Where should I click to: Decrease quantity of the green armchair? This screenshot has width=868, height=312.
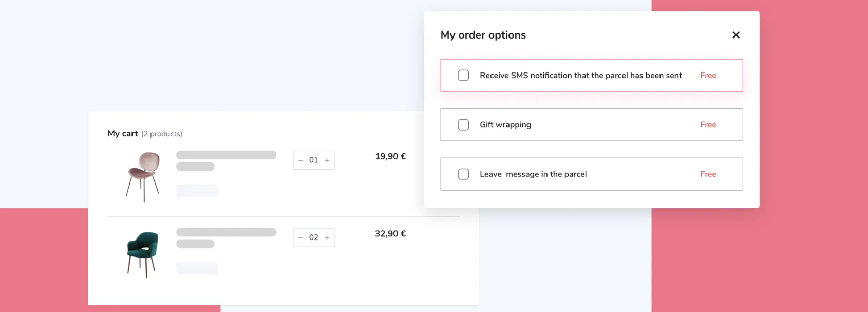300,237
